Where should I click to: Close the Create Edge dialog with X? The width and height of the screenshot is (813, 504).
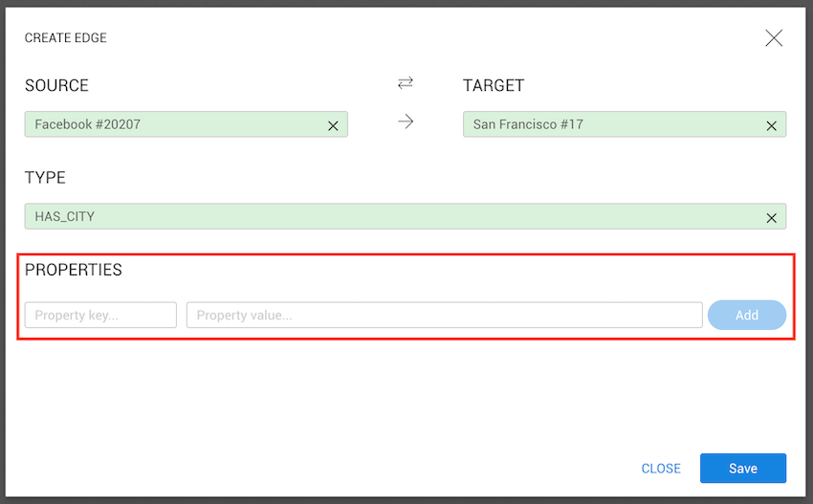click(774, 38)
